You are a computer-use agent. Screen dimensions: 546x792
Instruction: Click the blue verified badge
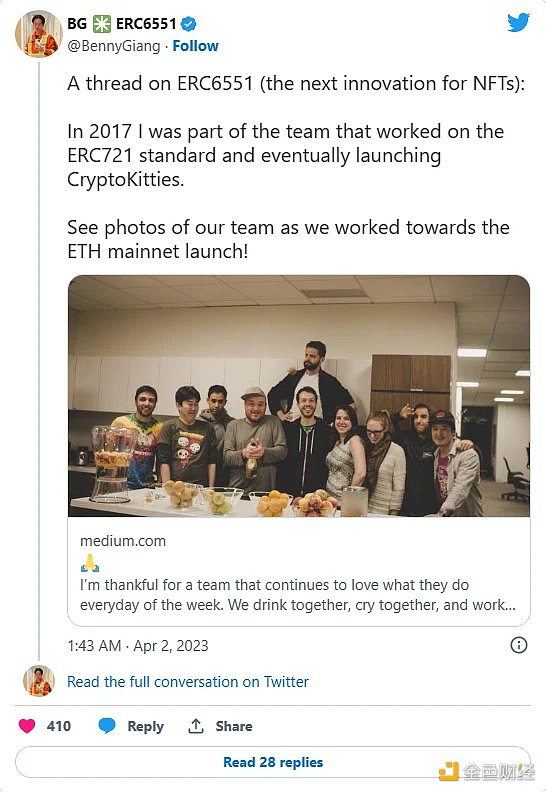click(x=189, y=24)
